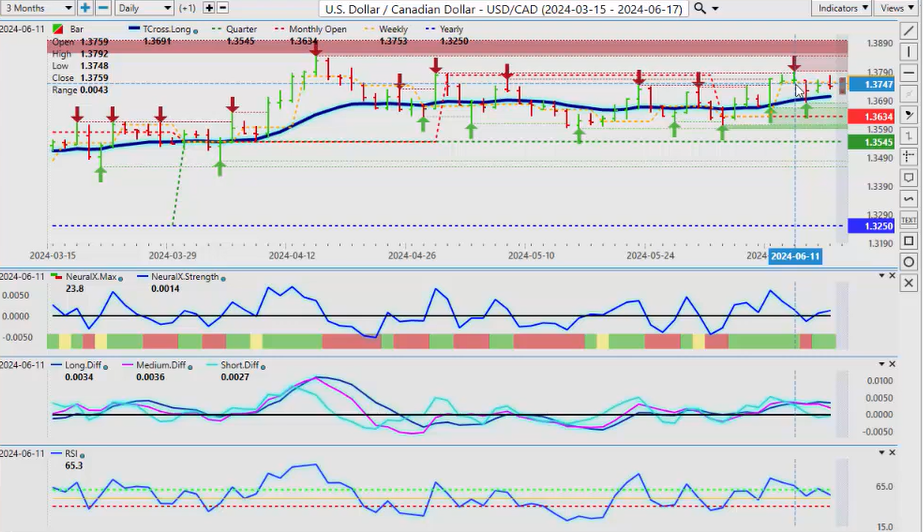Select the trend line drawing tool
Screen dimensions: 923x532
(x=908, y=31)
